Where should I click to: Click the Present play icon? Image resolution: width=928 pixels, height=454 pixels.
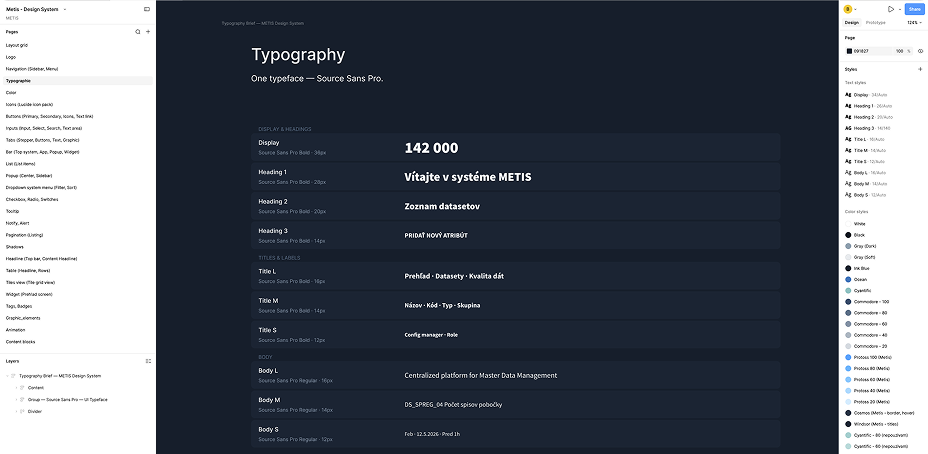(x=891, y=9)
